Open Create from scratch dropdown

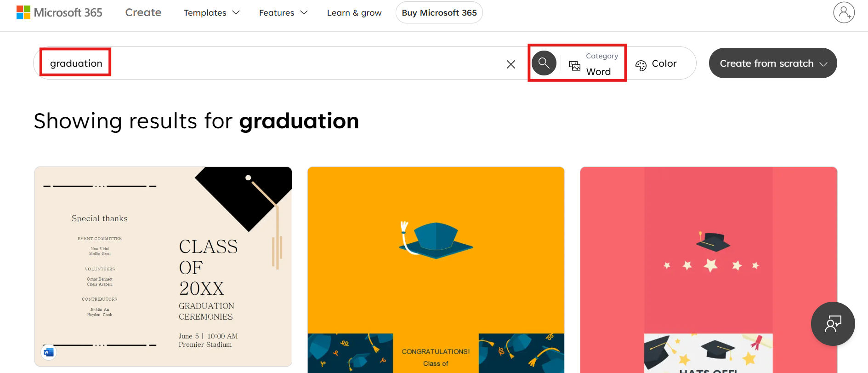[772, 63]
